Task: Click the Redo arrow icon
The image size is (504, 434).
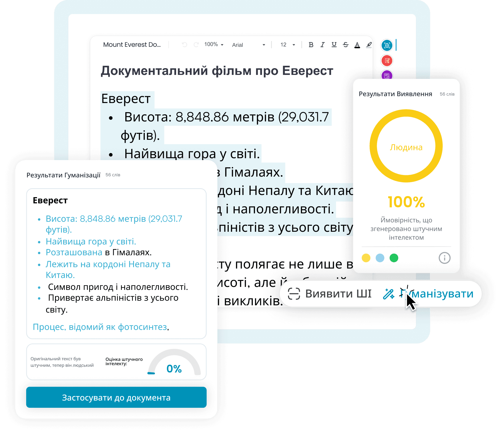Action: click(196, 45)
